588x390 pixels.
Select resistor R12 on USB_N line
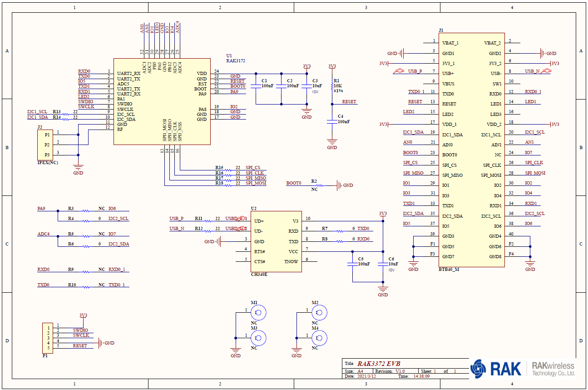click(208, 231)
